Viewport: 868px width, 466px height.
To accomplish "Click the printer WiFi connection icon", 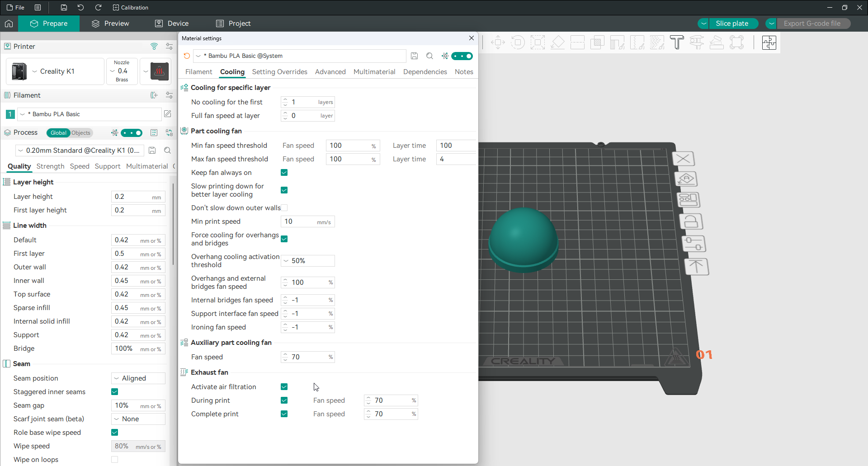I will click(154, 47).
